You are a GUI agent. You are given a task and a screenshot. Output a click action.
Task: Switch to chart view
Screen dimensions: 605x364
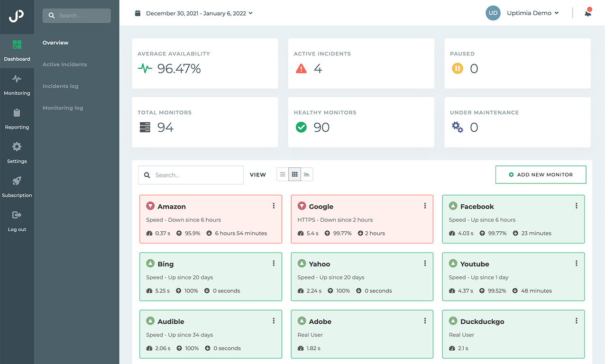307,174
